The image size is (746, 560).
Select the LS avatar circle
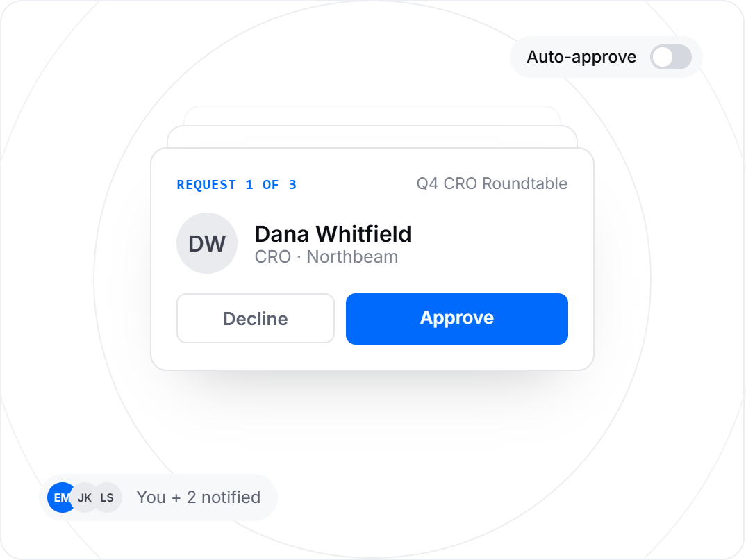pos(108,497)
